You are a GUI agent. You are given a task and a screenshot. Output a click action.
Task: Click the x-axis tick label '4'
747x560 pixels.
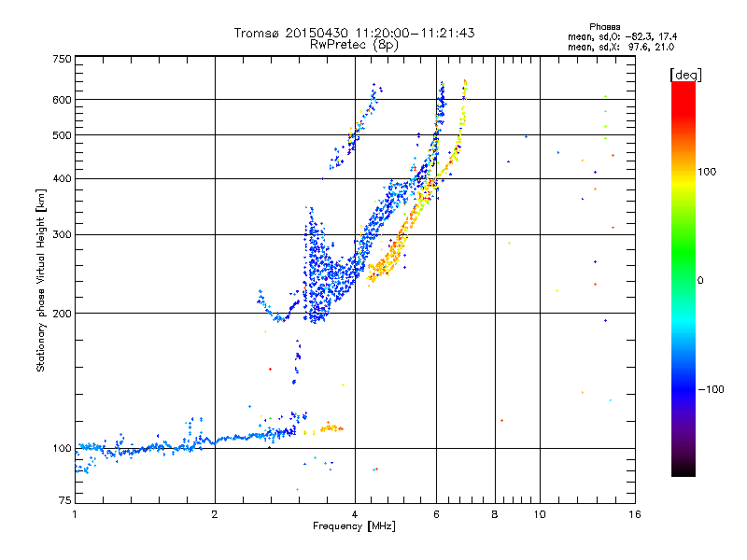(x=355, y=514)
